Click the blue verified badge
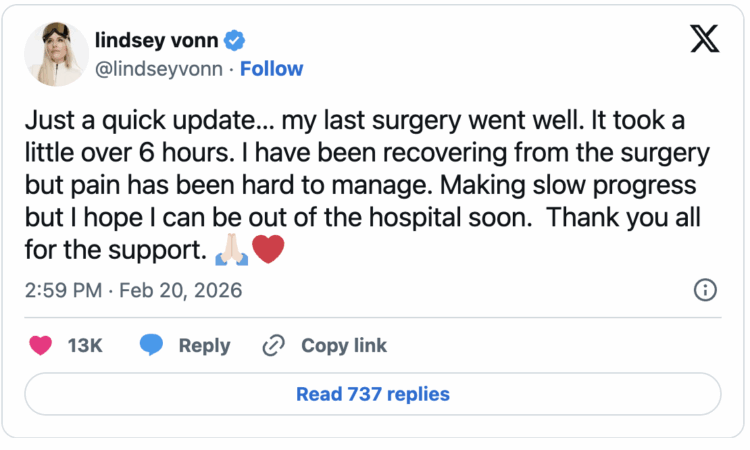 236,41
